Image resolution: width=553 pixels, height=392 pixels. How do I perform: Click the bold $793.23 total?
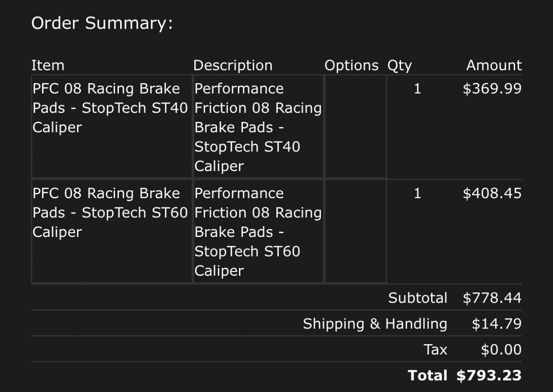[489, 375]
